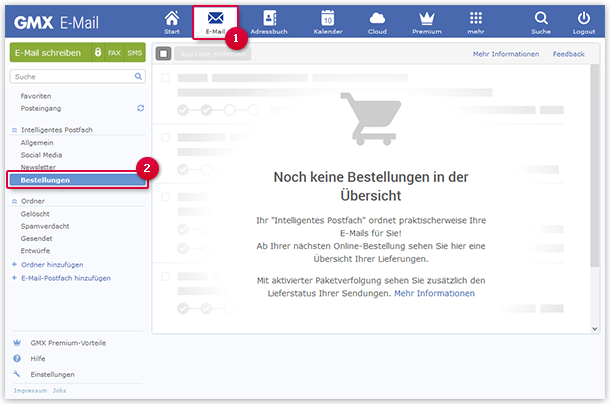The height and width of the screenshot is (404, 610).
Task: Click E-Mail schreiben button
Action: [x=50, y=53]
